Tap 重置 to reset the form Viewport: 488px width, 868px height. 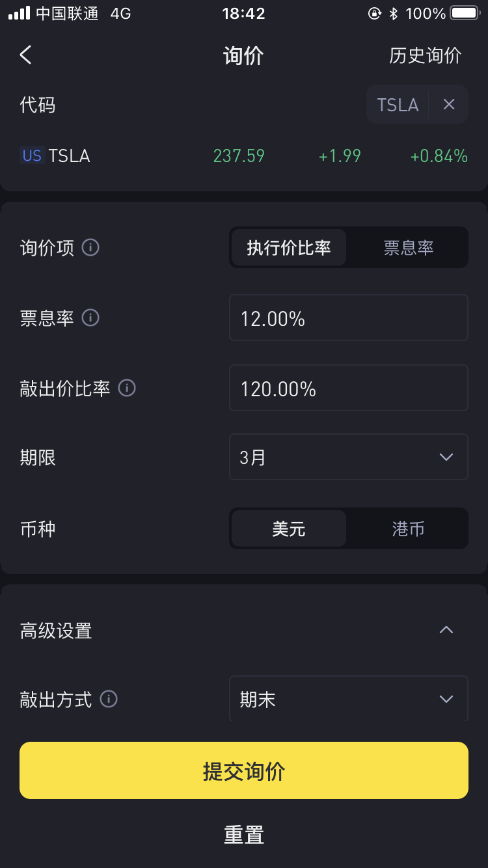(244, 835)
